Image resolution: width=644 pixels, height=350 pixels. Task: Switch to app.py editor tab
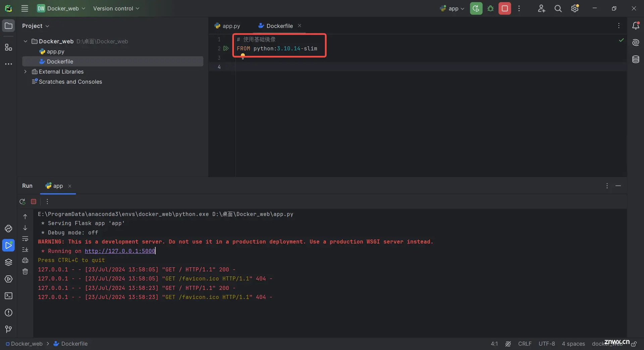(x=227, y=26)
